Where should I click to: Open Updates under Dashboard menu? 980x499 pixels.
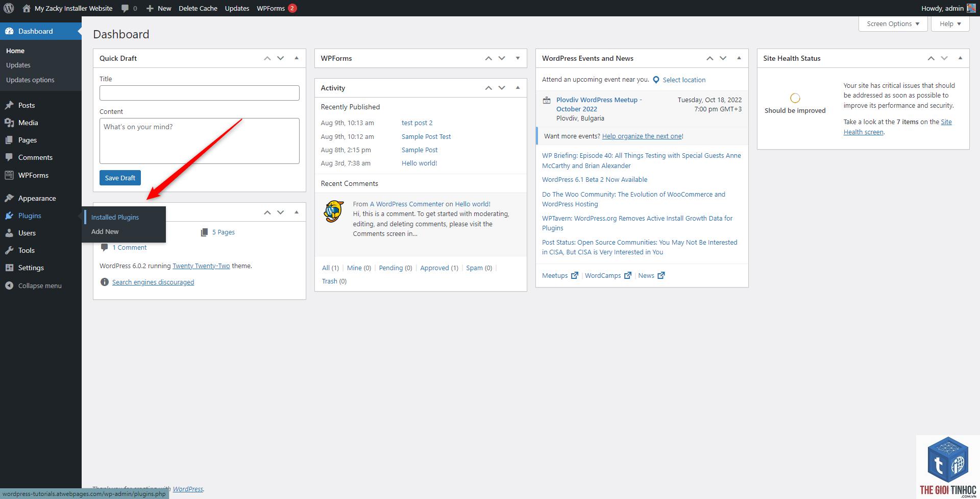tap(18, 65)
